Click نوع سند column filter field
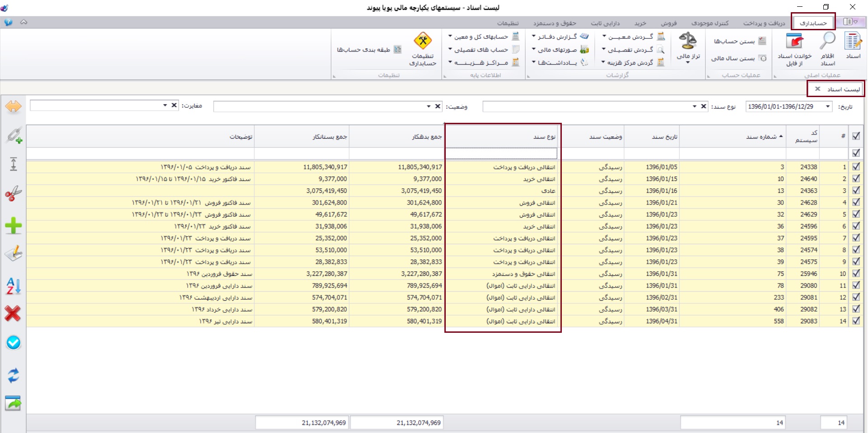The image size is (868, 433). (x=501, y=154)
